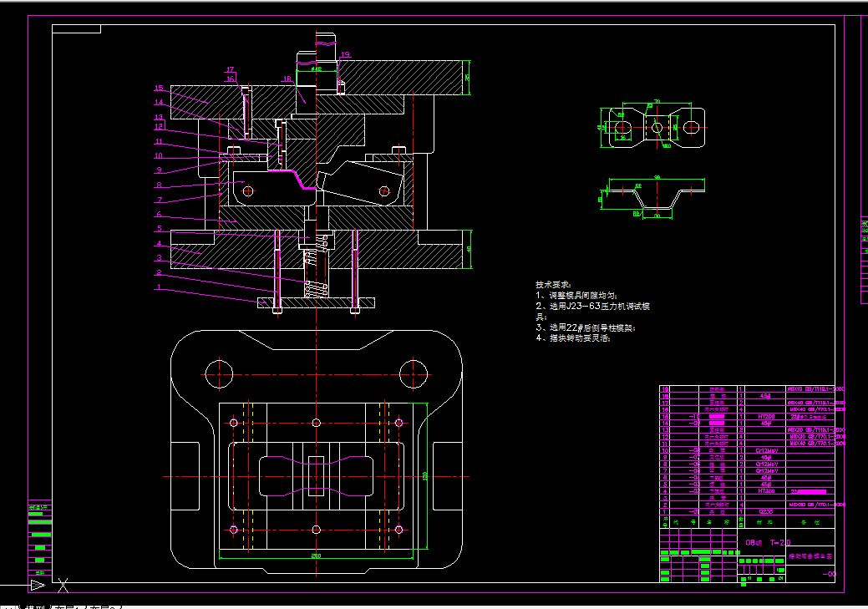
Task: Select the green 200 width dimension in plan view
Action: tap(316, 556)
